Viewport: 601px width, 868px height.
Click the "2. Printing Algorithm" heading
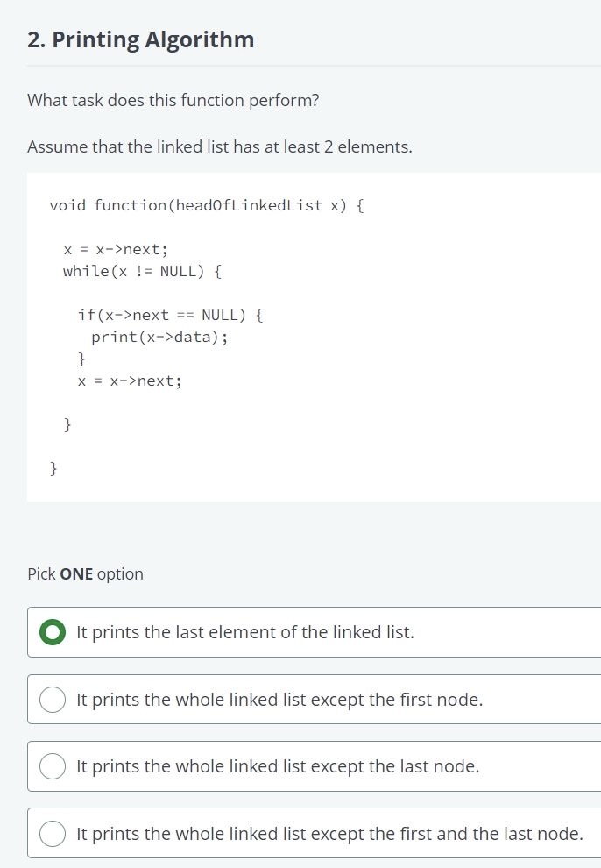point(141,39)
